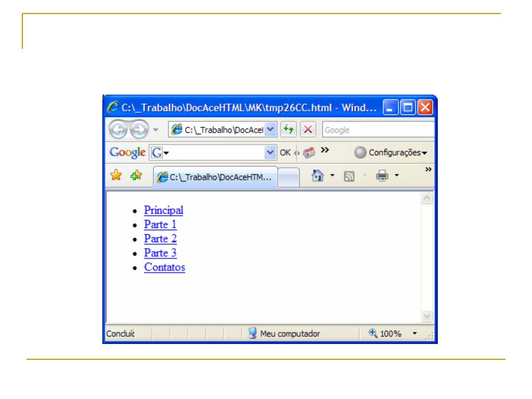The image size is (532, 399).
Task: Open the Favorites Center star icon
Action: click(116, 175)
